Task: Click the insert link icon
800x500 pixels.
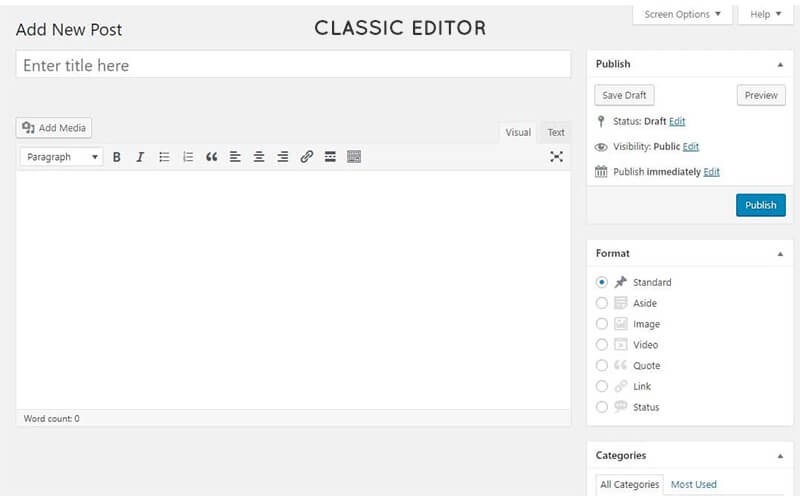Action: [x=307, y=157]
